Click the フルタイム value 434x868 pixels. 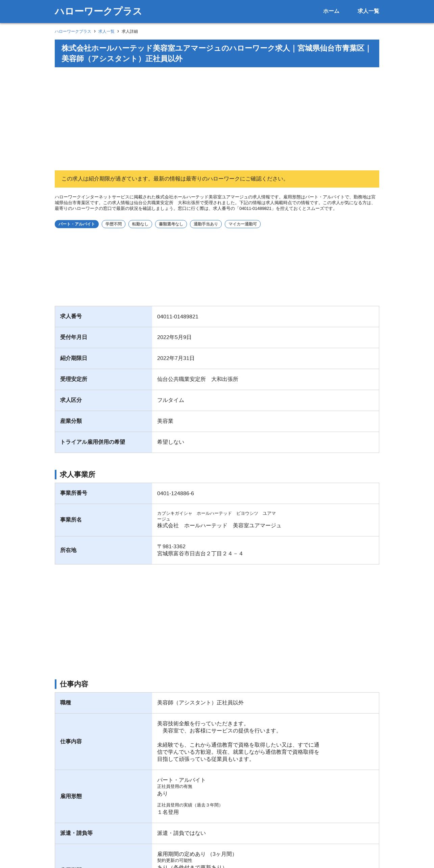(x=171, y=400)
